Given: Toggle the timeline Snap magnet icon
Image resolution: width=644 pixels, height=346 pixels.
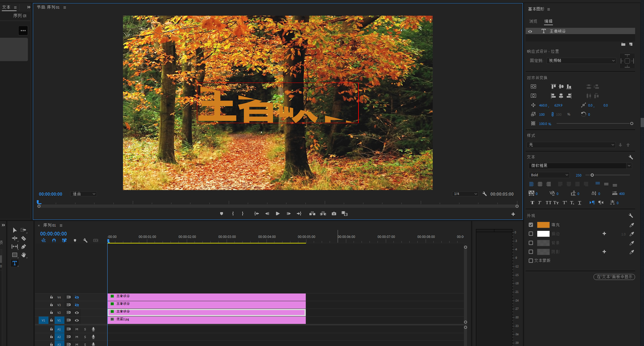Looking at the screenshot, I should coord(54,241).
